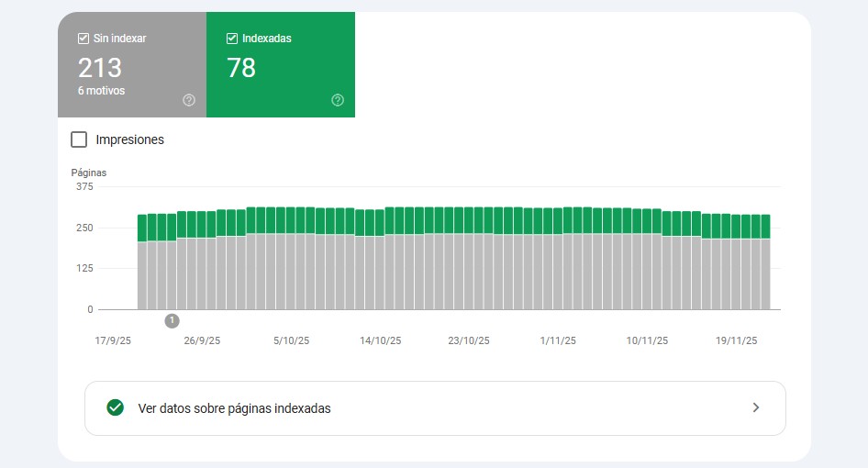Uncheck the Indexadas checkbox
The width and height of the screenshot is (868, 468).
coord(232,39)
